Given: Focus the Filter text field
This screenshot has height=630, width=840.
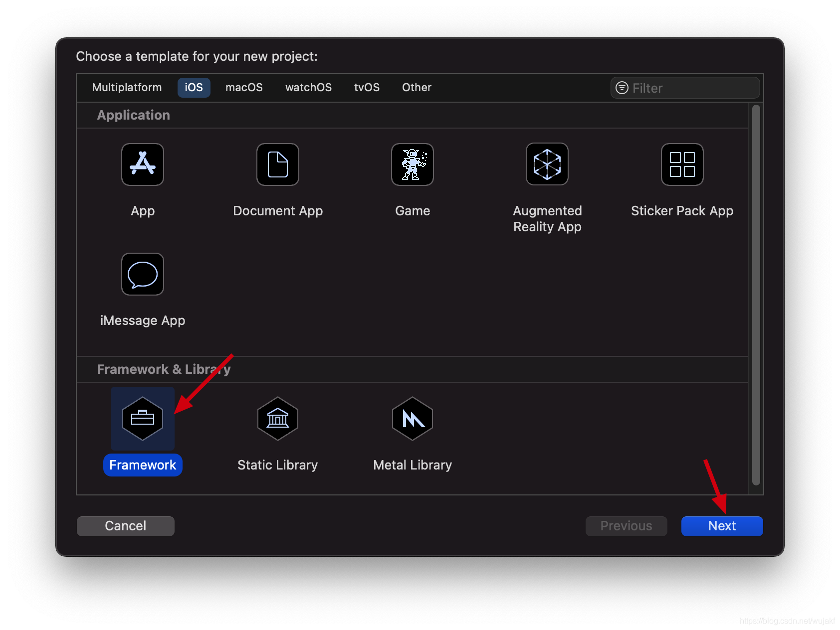Looking at the screenshot, I should (685, 88).
